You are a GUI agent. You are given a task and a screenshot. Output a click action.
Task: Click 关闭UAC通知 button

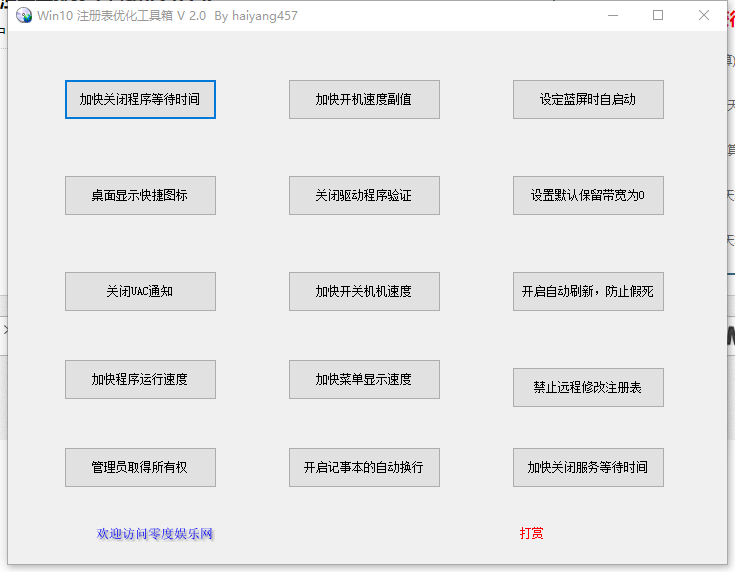[x=140, y=292]
